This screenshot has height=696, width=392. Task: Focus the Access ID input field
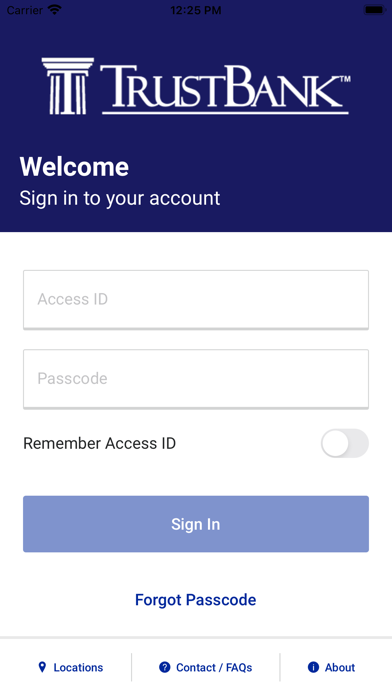pyautogui.click(x=196, y=299)
